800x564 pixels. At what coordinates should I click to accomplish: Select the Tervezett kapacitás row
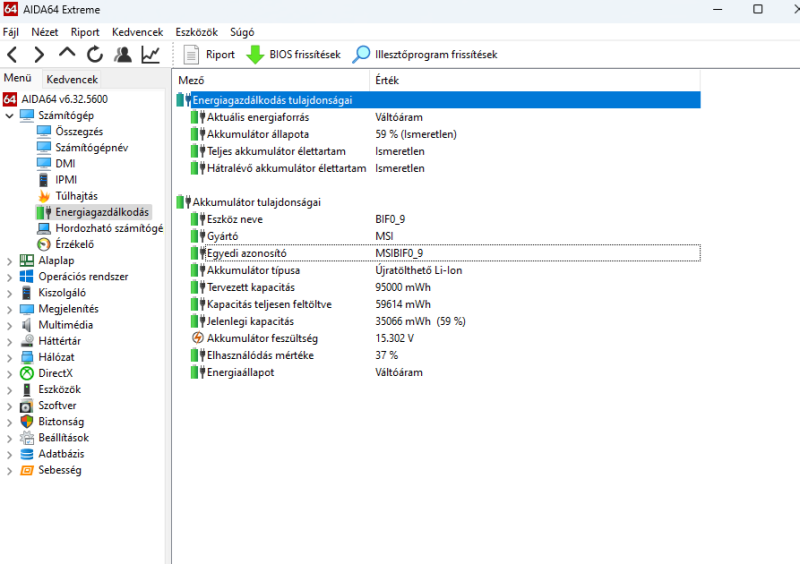click(x=445, y=287)
